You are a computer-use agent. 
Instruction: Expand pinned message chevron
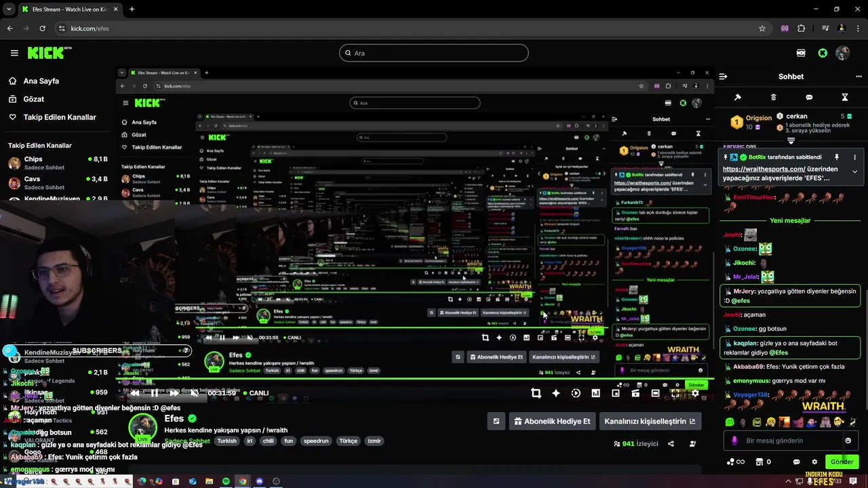(x=854, y=172)
